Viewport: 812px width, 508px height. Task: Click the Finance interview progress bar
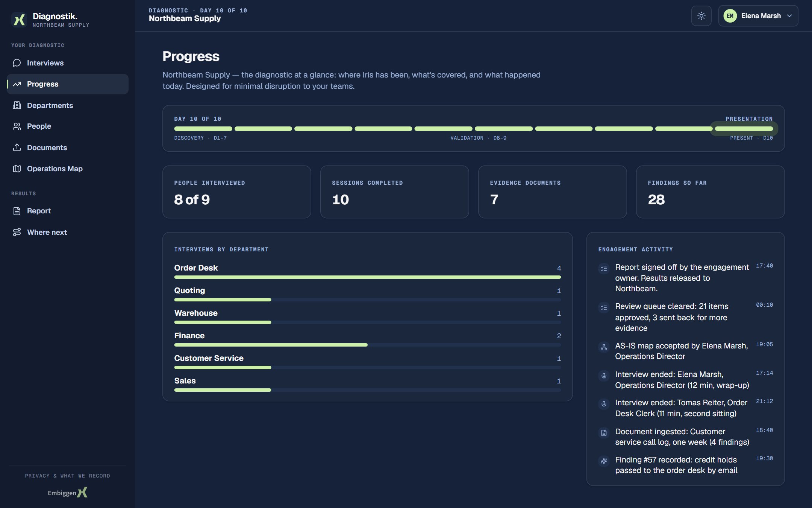click(367, 345)
